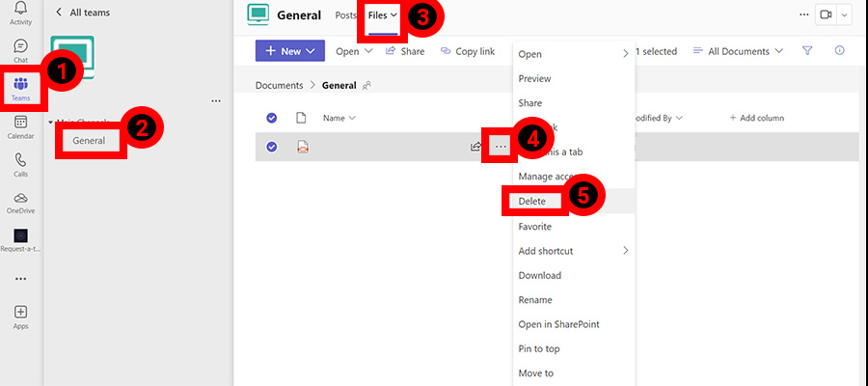868x386 pixels.
Task: Select Delete from the context menu
Action: [x=532, y=202]
